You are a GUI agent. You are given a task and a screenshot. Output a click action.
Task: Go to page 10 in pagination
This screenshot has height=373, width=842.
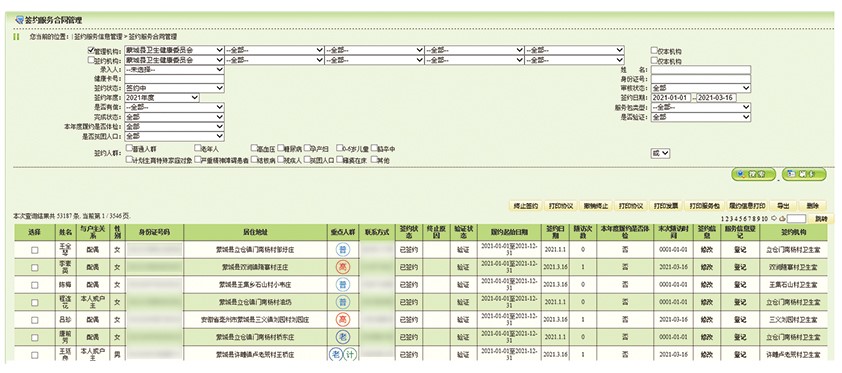click(765, 218)
